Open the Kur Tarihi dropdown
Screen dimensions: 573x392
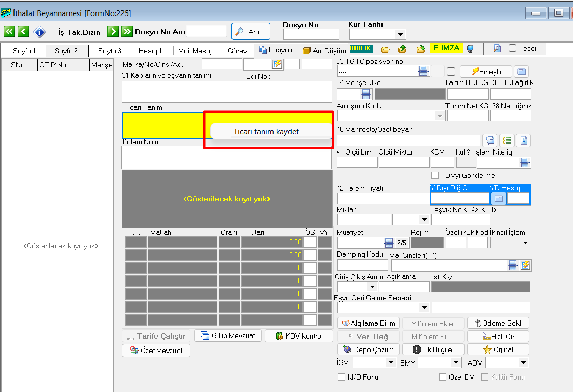(400, 34)
